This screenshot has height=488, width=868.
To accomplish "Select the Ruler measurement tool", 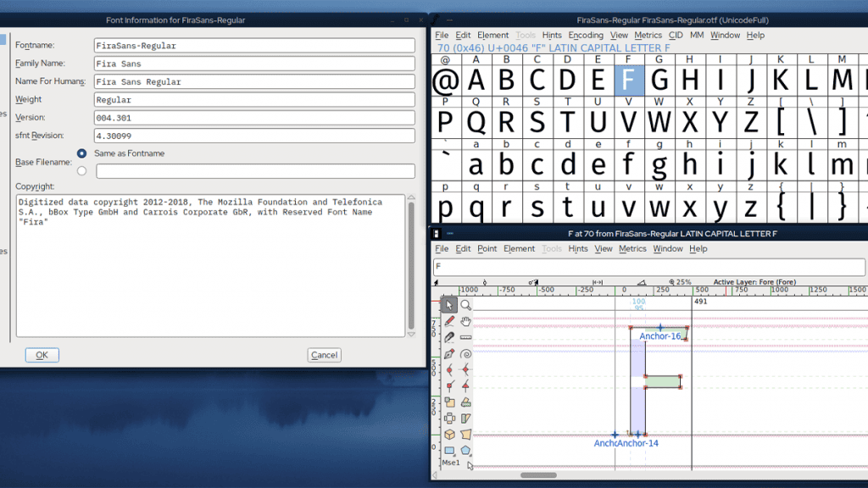I will 464,337.
